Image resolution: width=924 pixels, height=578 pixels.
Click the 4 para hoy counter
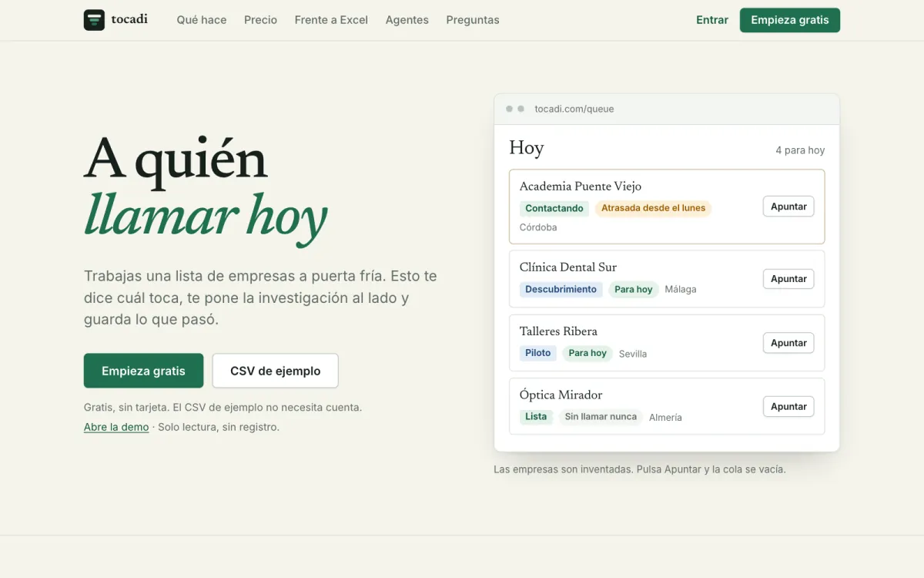[800, 150]
